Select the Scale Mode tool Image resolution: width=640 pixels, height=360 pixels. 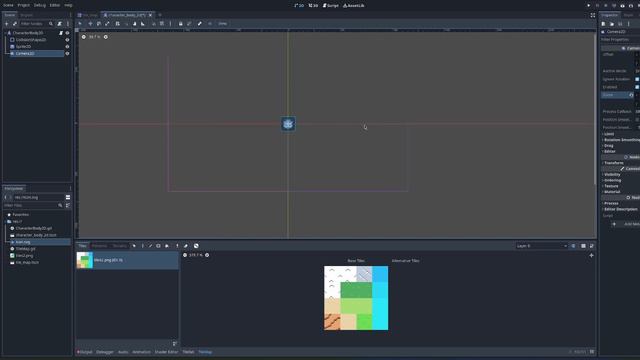(107, 24)
